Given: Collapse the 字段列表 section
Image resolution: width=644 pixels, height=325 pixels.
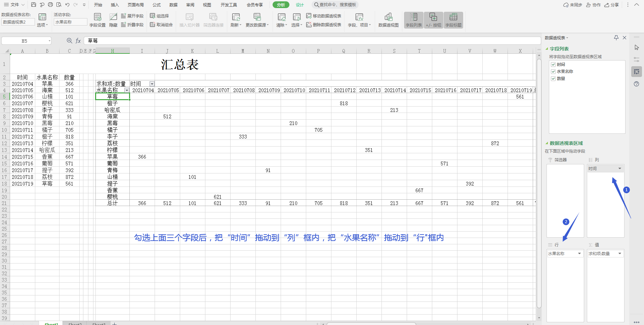Looking at the screenshot, I should (547, 49).
